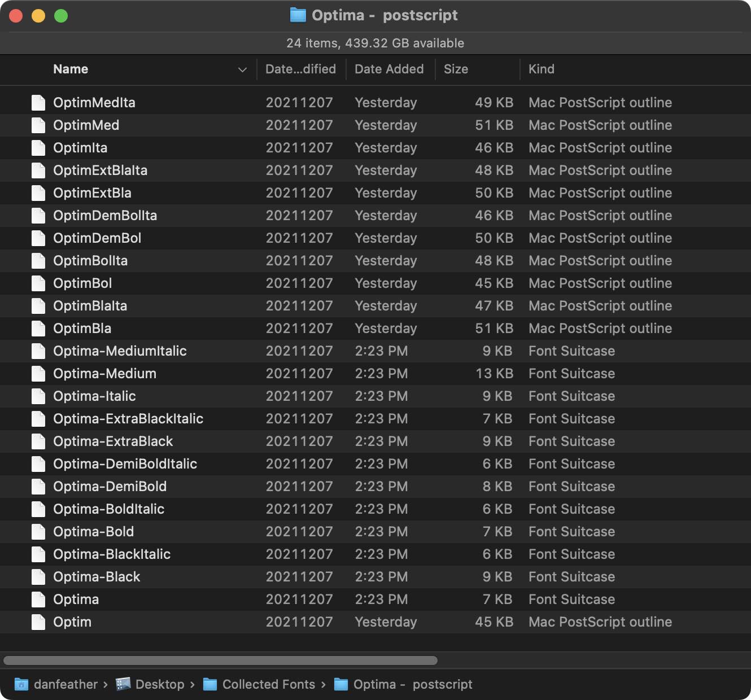Click the Optima-Bold font suitcase icon
This screenshot has height=700, width=751.
[38, 531]
